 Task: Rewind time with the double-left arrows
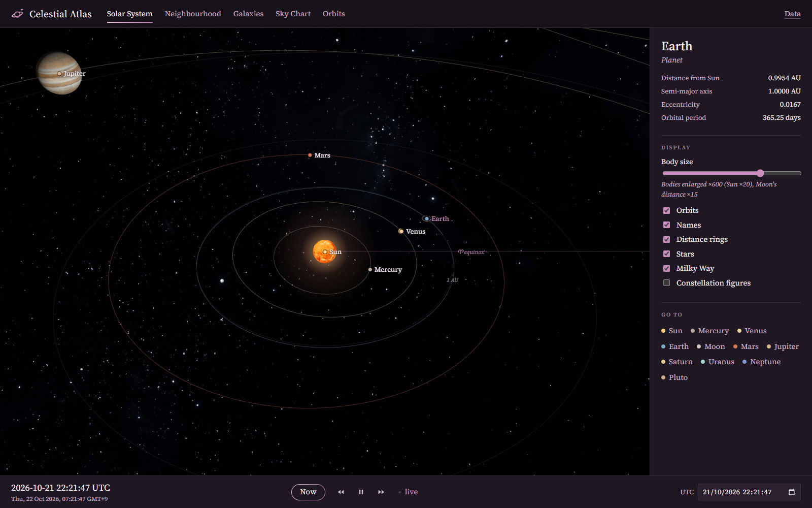click(341, 492)
